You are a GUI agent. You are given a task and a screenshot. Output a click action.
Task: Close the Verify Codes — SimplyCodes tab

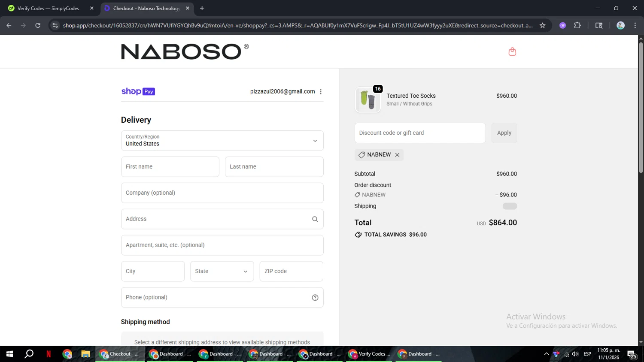pos(91,8)
